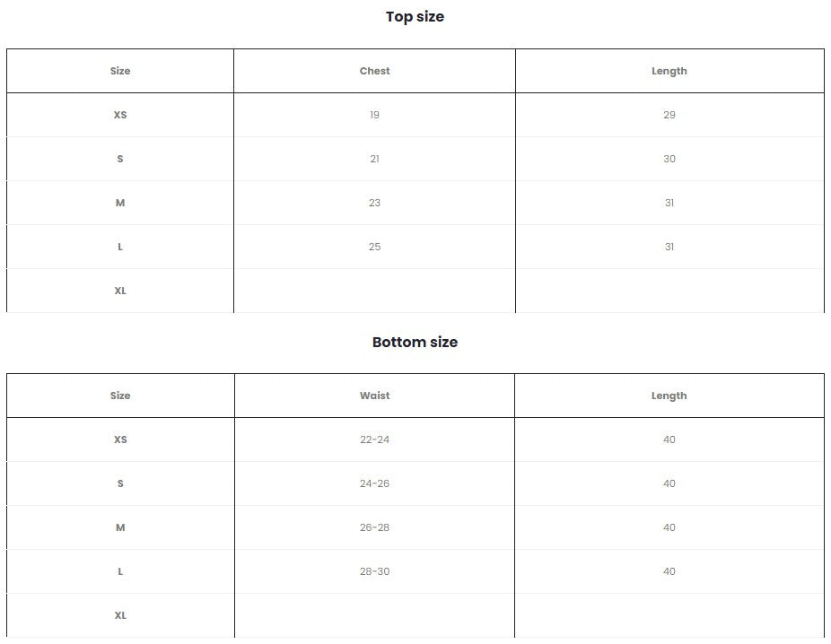This screenshot has width=831, height=644.
Task: Click the Length header in the bottom size table
Action: pyautogui.click(x=669, y=396)
